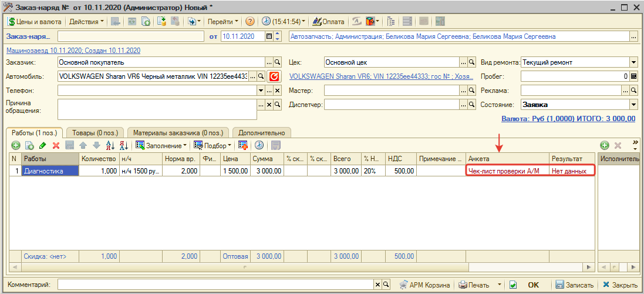Screen dimensions: 644x294
Task: Click the tree structure icon in toolbar
Action: click(x=390, y=22)
